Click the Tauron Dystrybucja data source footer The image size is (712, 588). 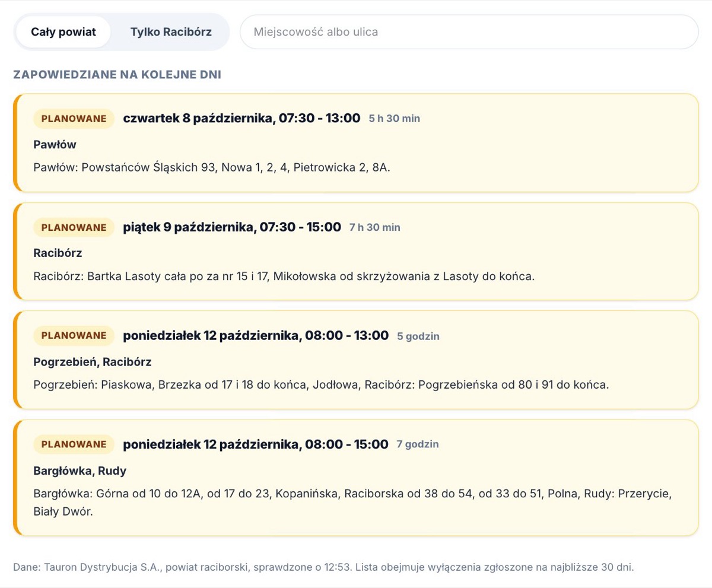pyautogui.click(x=323, y=567)
